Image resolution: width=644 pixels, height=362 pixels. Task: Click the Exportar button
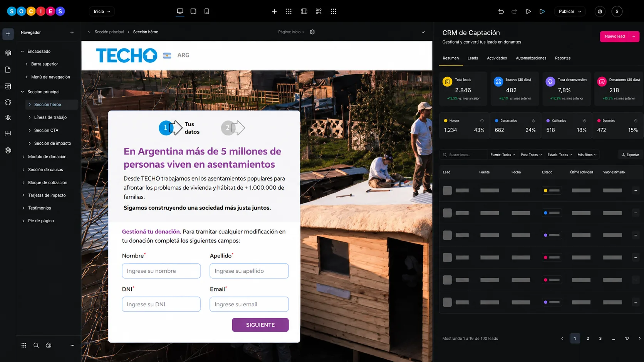[x=630, y=155]
